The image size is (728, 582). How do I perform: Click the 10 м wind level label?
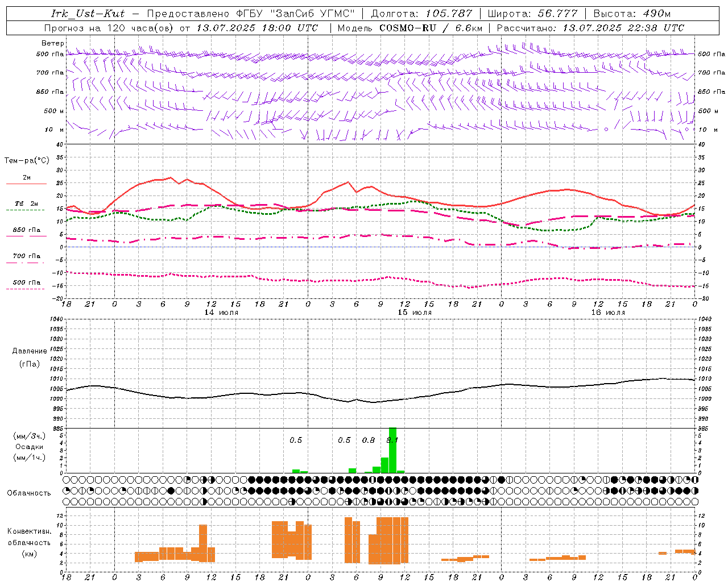[x=55, y=130]
